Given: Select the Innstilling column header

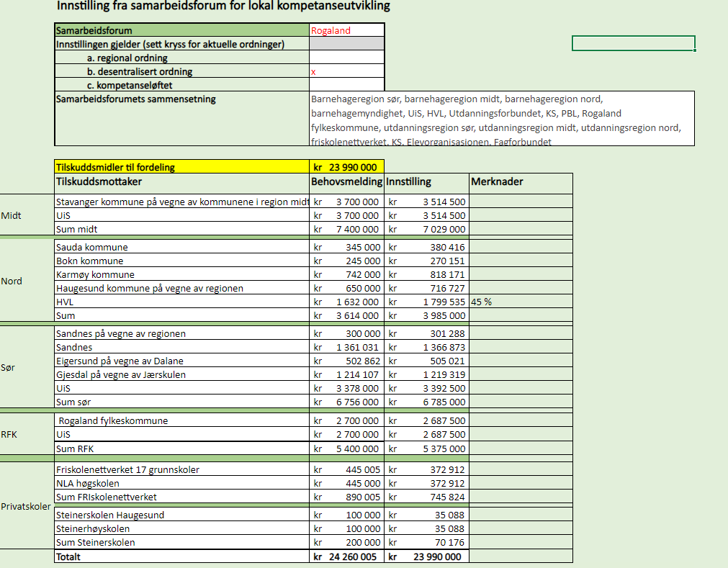Looking at the screenshot, I should (426, 182).
